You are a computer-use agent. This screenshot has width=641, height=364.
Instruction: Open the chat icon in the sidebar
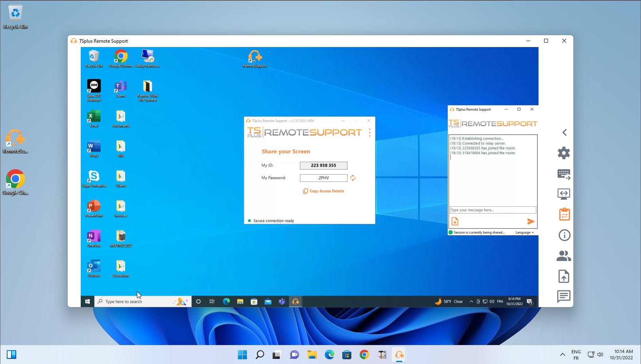pyautogui.click(x=564, y=296)
